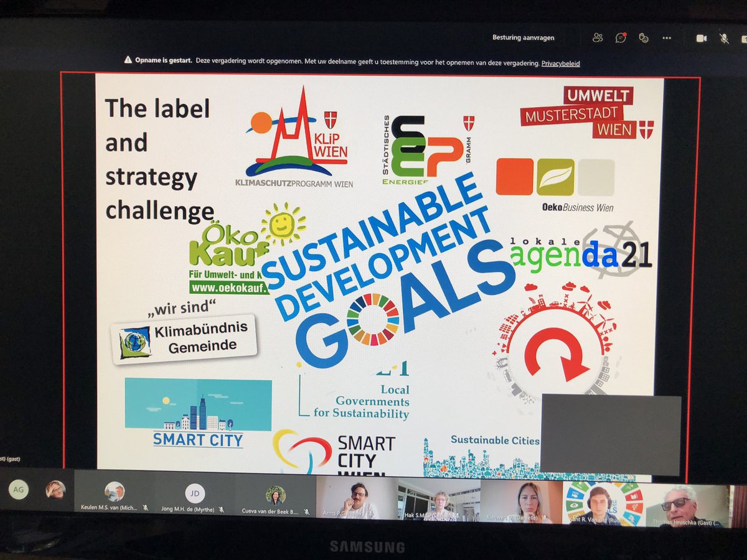Select the Keulen M.S. van participant tile
The height and width of the screenshot is (560, 747).
[x=114, y=495]
